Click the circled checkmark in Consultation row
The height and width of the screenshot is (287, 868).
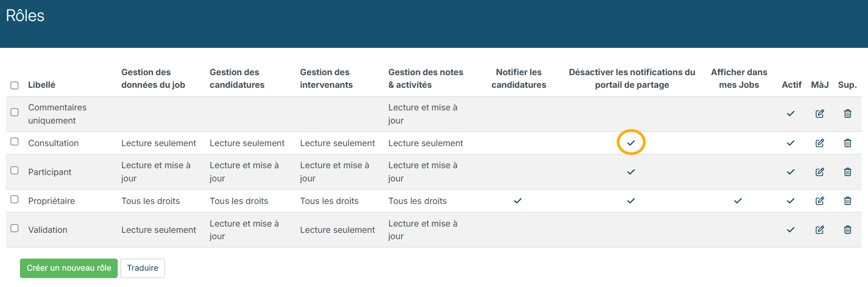pyautogui.click(x=631, y=143)
